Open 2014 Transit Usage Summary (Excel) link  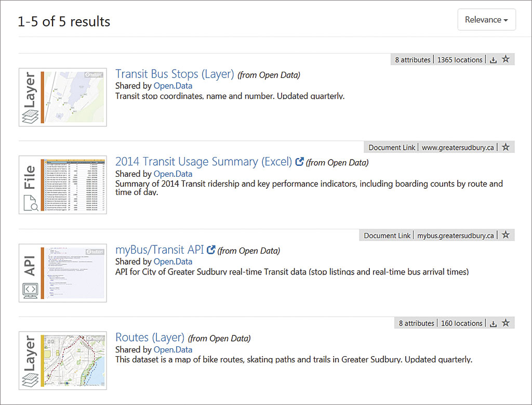(203, 162)
